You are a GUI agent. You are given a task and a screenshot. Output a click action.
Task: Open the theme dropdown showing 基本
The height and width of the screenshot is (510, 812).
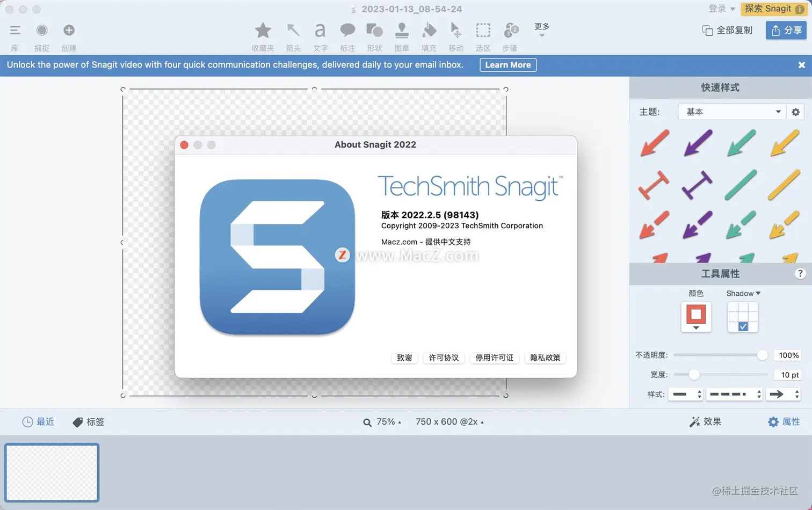point(731,112)
